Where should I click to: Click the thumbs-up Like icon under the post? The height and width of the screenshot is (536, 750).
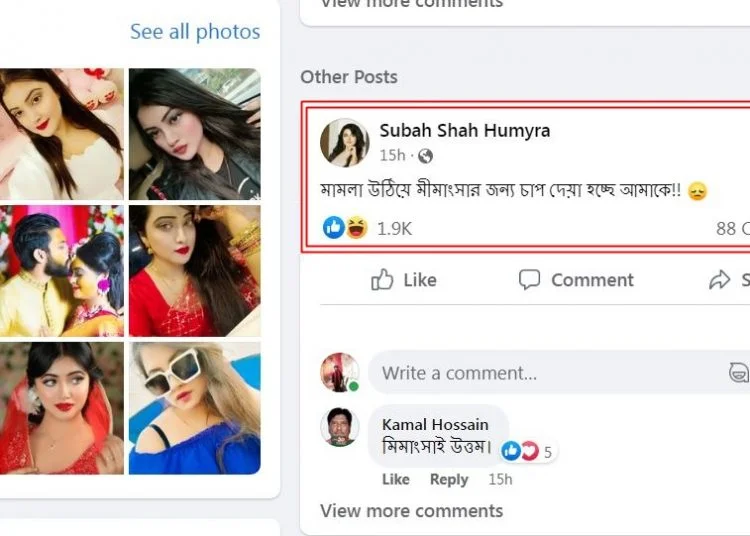coord(382,279)
